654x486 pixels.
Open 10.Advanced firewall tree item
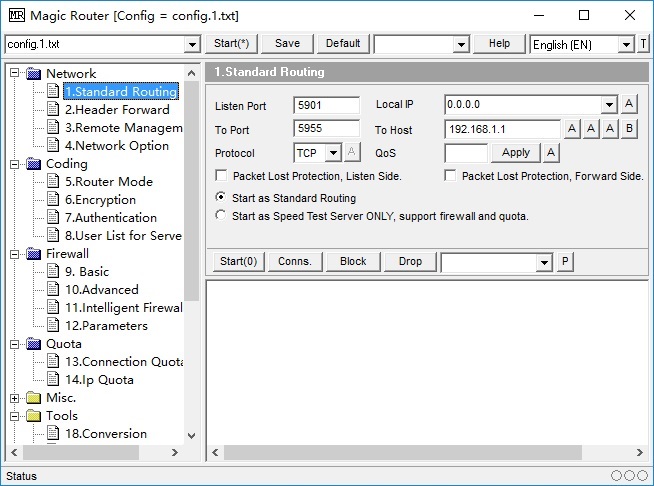(x=102, y=290)
